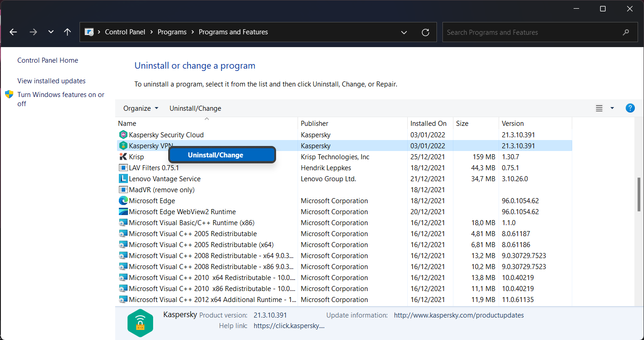Open the Organize dropdown menu
Screen dimensions: 644x340
[141, 108]
